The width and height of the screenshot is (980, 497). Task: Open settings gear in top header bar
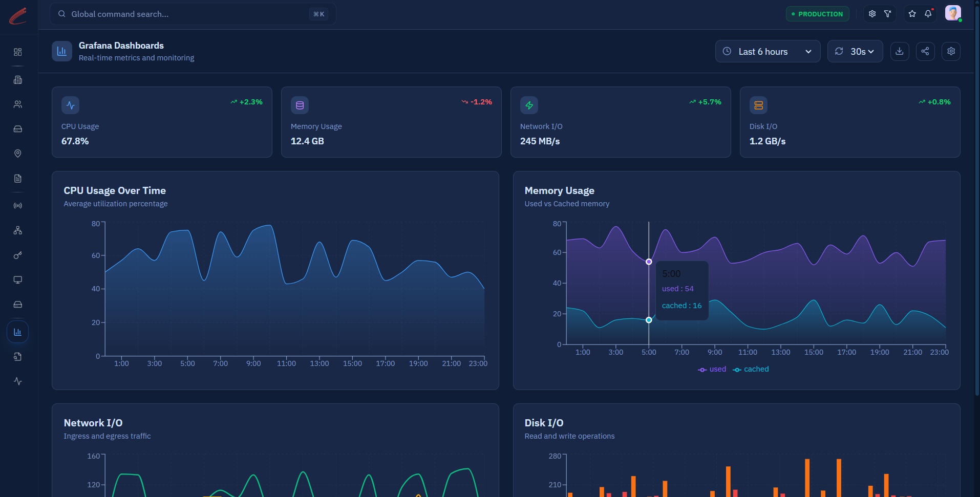[x=872, y=14]
